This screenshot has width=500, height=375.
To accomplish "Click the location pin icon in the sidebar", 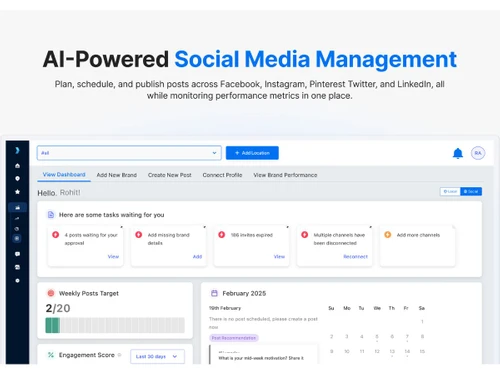I will (17, 179).
